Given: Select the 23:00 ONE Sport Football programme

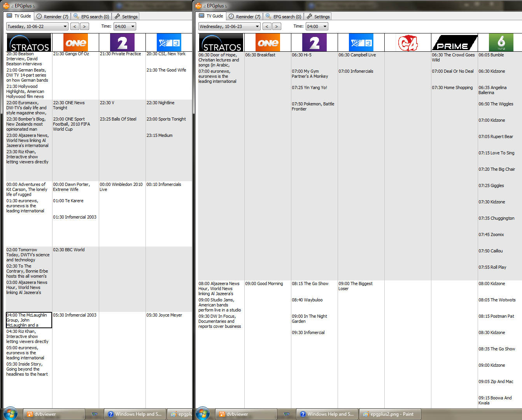Looking at the screenshot, I should (x=72, y=124).
